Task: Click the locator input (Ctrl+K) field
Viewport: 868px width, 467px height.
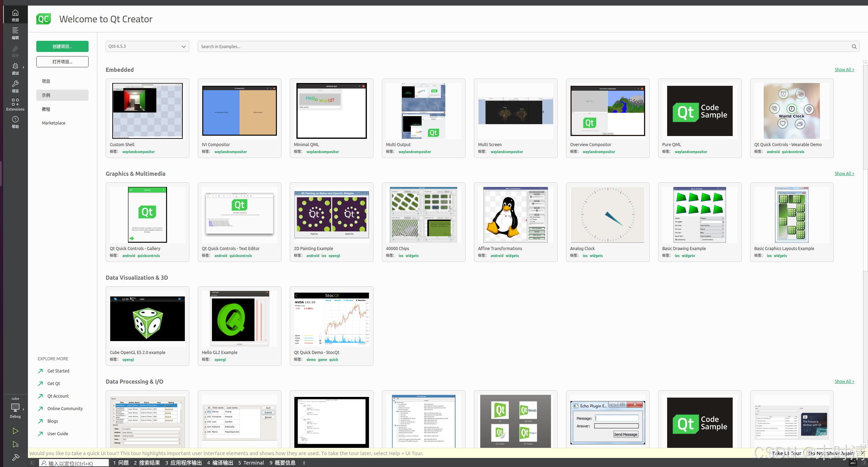Action: (x=74, y=463)
